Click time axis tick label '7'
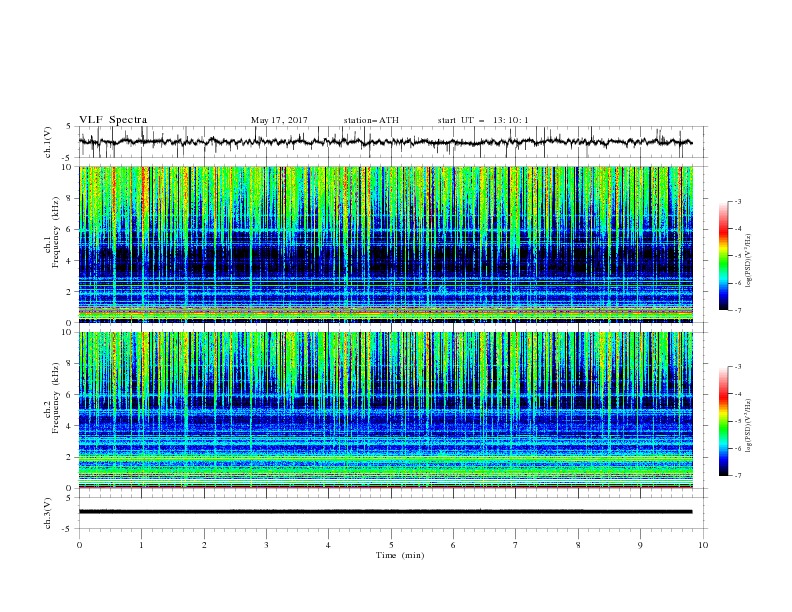This screenshot has width=792, height=612. (516, 545)
